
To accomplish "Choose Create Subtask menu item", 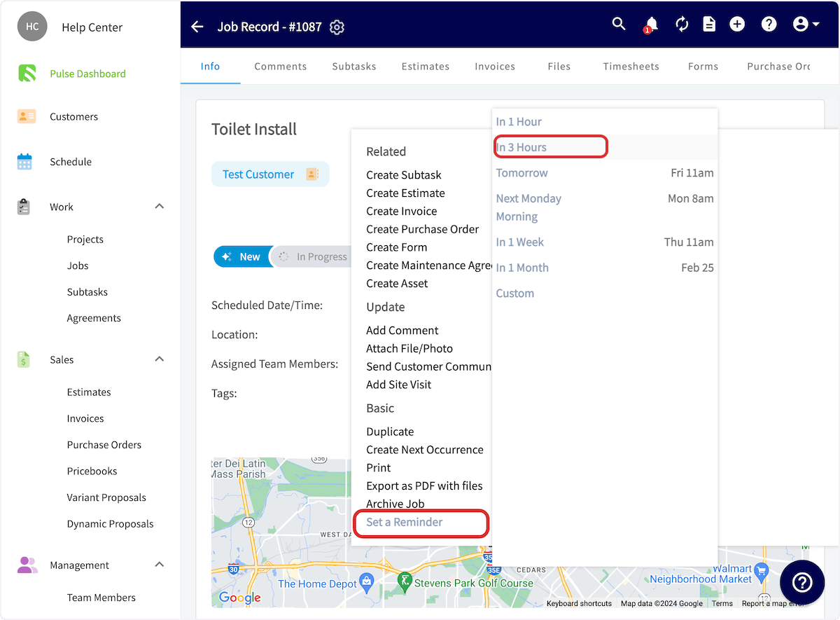I will point(404,174).
